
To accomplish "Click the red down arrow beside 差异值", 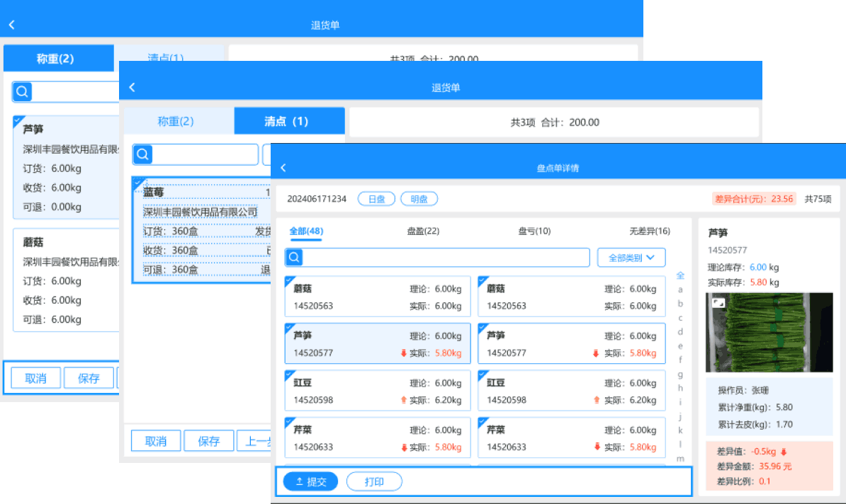I will pos(784,452).
